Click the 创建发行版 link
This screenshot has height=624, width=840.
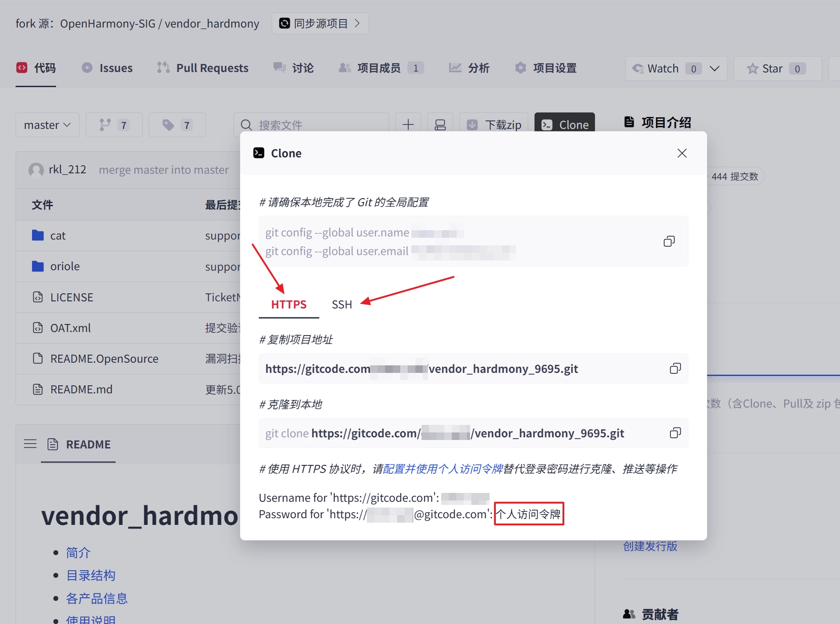pos(650,546)
